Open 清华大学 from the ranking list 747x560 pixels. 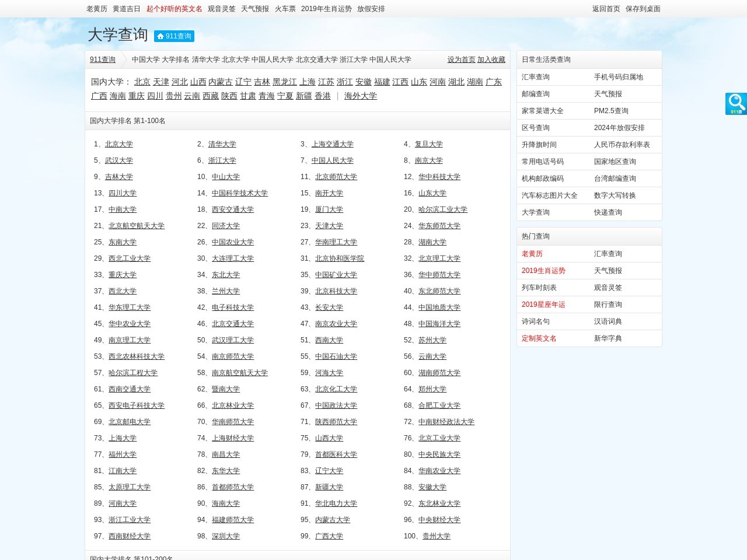(x=222, y=144)
